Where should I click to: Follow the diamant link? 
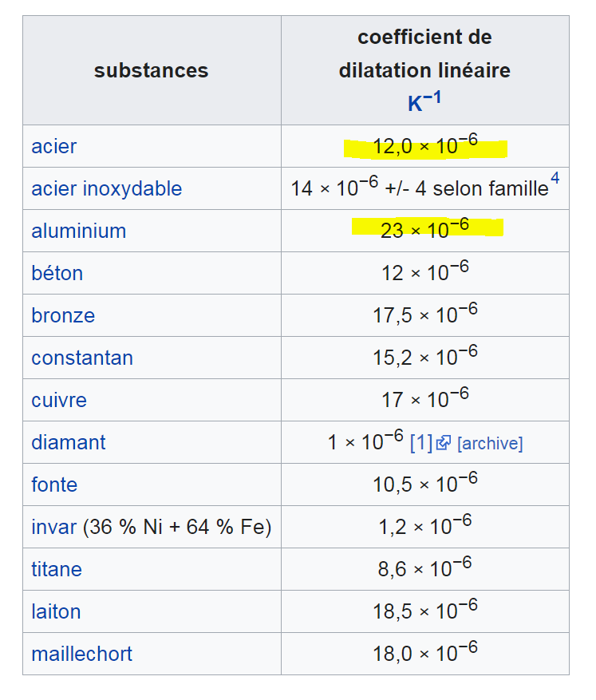tap(68, 443)
